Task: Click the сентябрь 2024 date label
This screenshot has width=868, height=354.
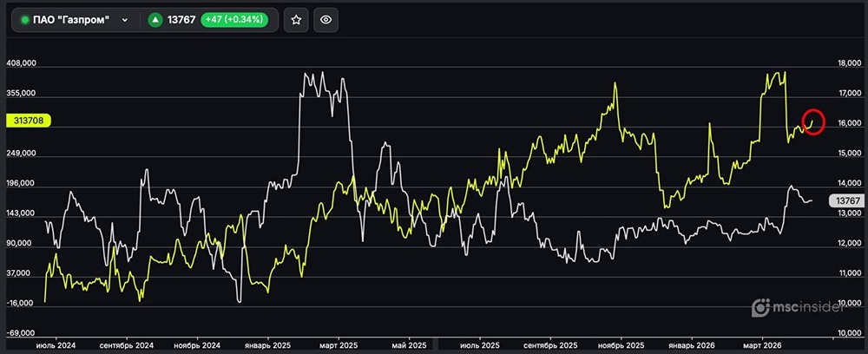Action: [x=128, y=344]
